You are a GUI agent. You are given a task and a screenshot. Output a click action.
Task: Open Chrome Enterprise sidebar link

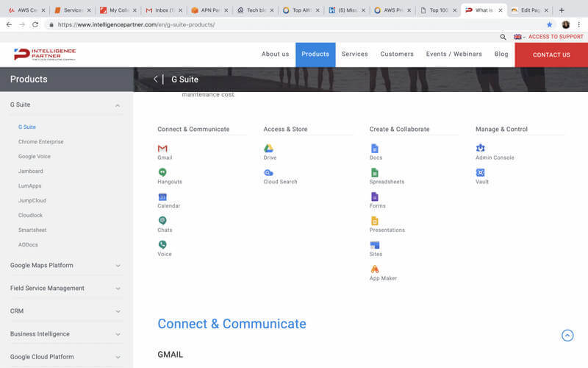coord(41,141)
